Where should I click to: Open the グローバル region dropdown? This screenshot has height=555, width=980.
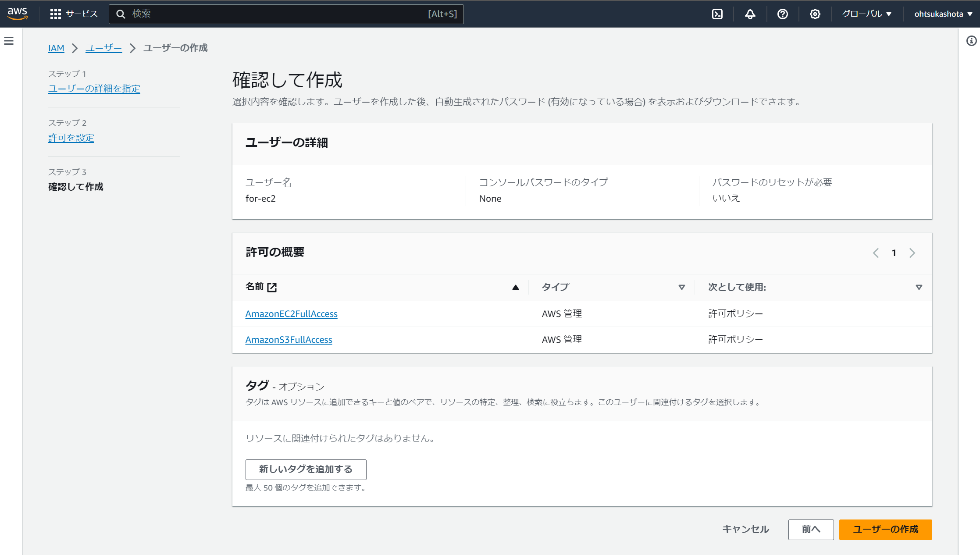(x=866, y=14)
